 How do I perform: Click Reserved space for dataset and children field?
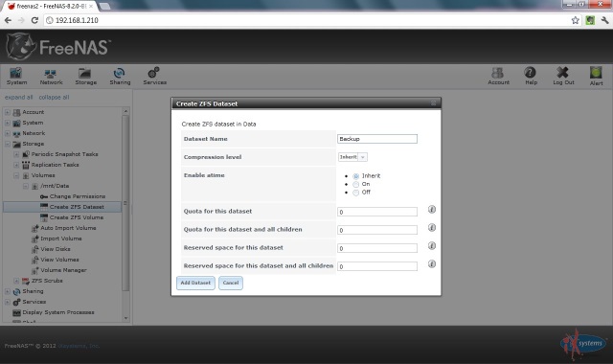click(377, 266)
